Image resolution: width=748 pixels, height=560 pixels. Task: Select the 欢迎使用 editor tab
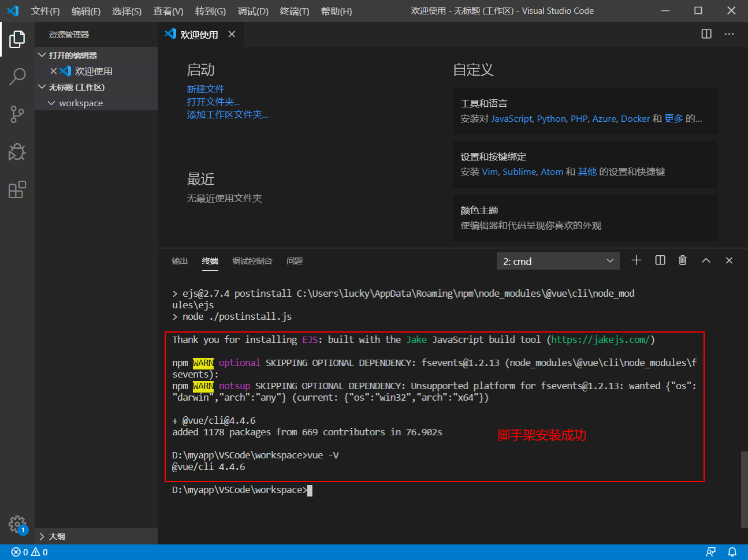(199, 35)
